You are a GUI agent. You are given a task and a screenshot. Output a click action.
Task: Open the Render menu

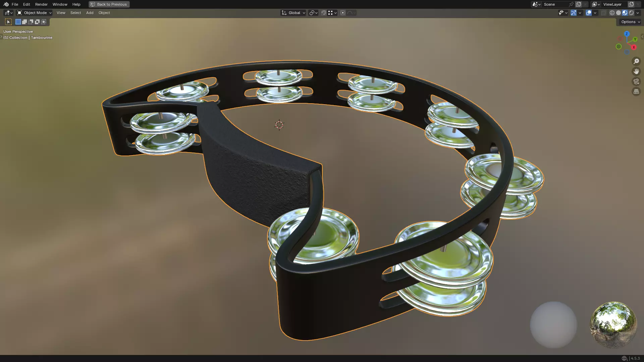41,4
